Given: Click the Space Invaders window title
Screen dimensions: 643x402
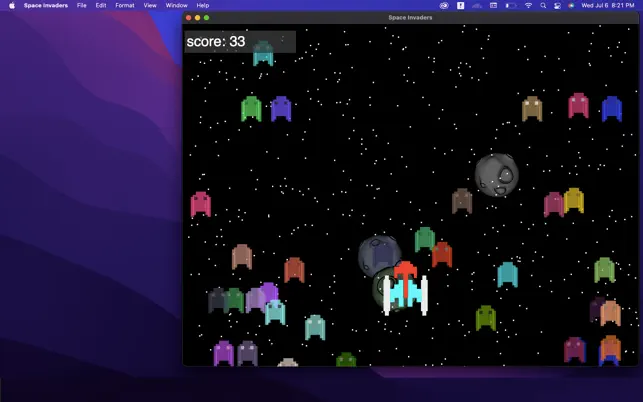Looking at the screenshot, I should coord(410,17).
